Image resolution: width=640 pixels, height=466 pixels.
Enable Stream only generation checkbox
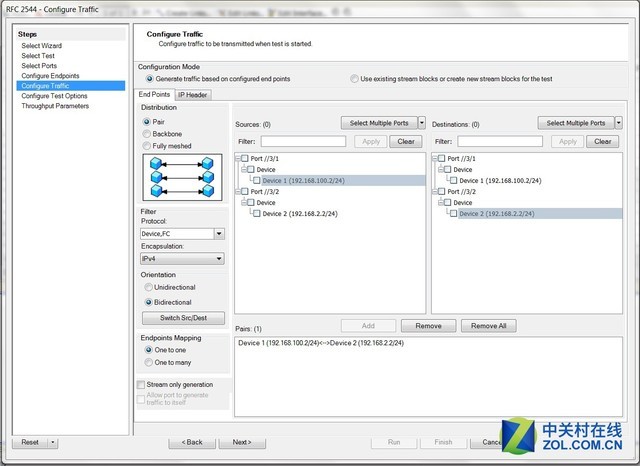coord(141,384)
